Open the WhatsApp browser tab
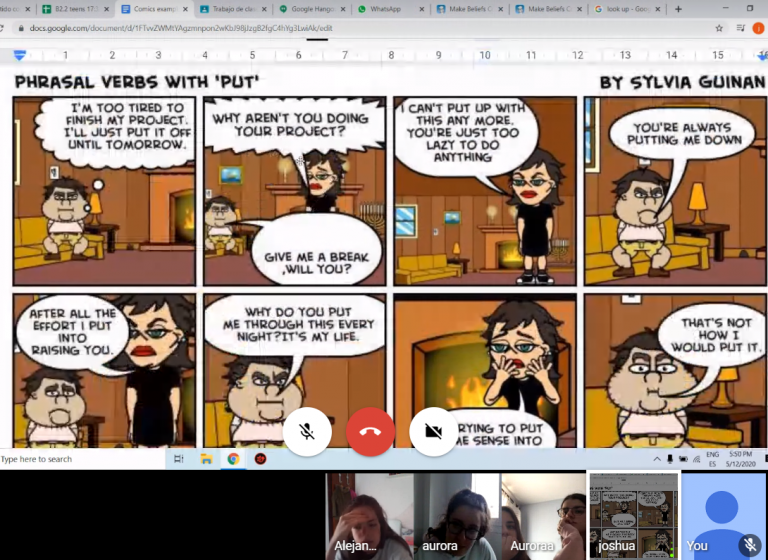This screenshot has width=768, height=560. point(385,9)
